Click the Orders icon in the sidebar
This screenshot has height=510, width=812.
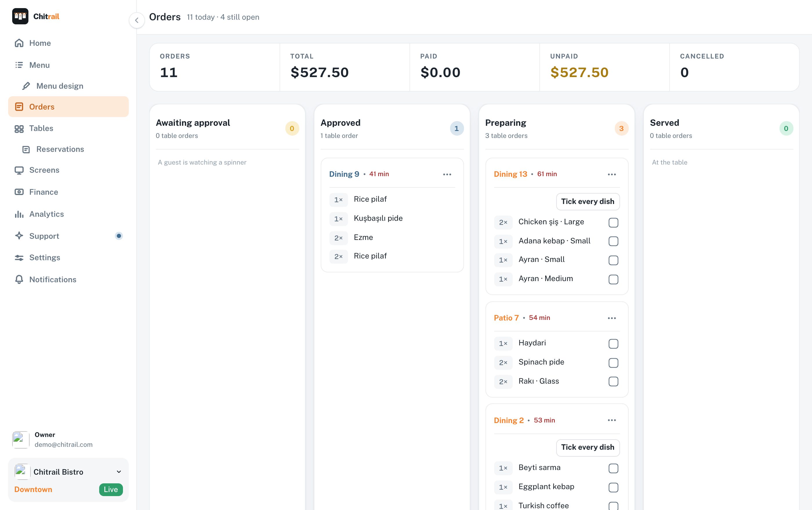pyautogui.click(x=19, y=107)
